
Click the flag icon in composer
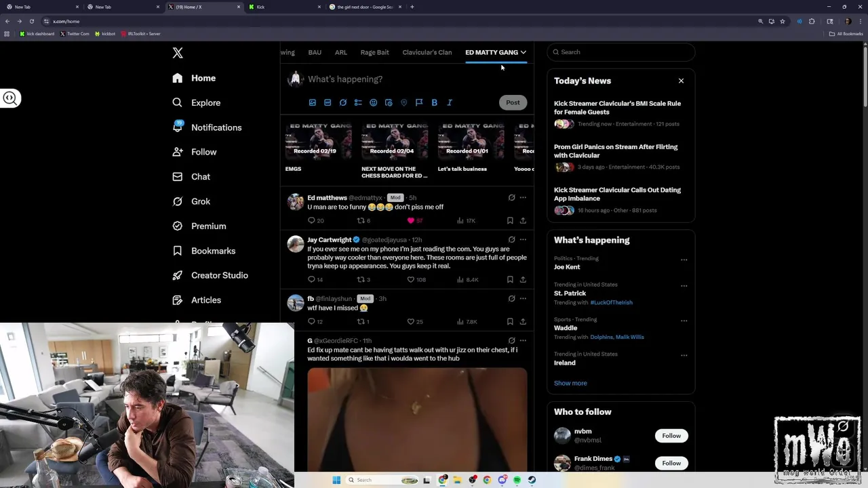click(419, 102)
